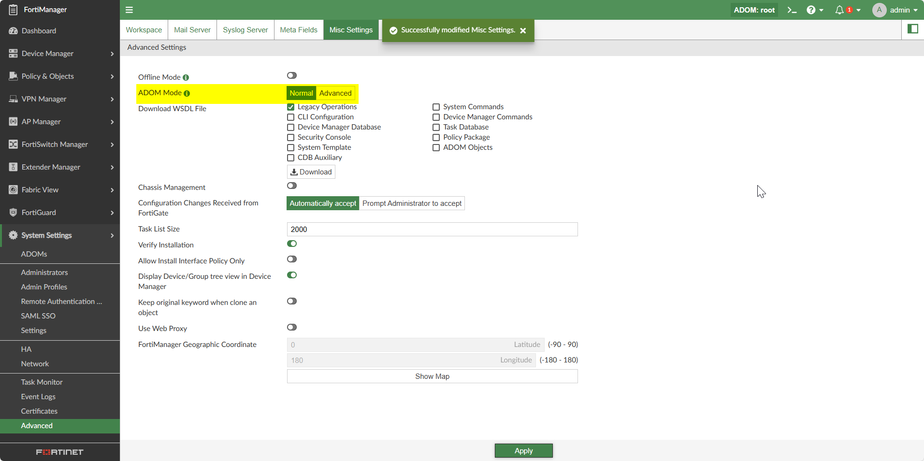The image size is (924, 461).
Task: Toggle Display Device/Group tree view switch
Action: pyautogui.click(x=292, y=275)
